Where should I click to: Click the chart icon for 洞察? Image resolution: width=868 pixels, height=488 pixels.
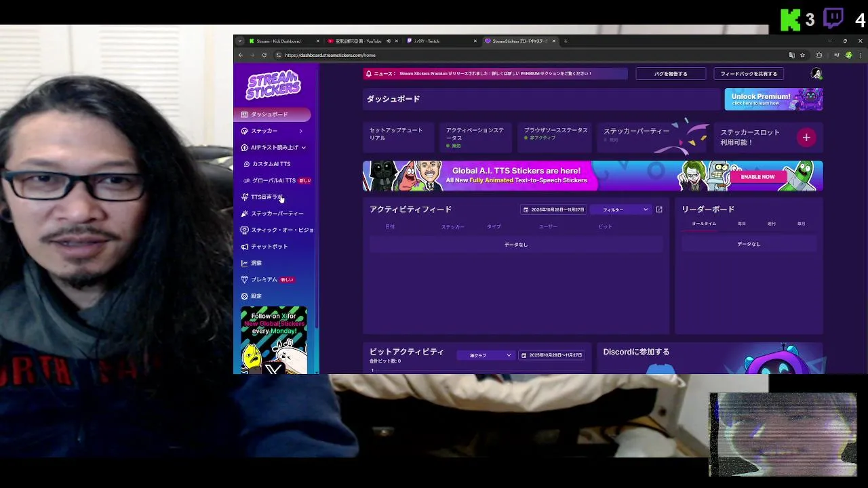coord(245,263)
